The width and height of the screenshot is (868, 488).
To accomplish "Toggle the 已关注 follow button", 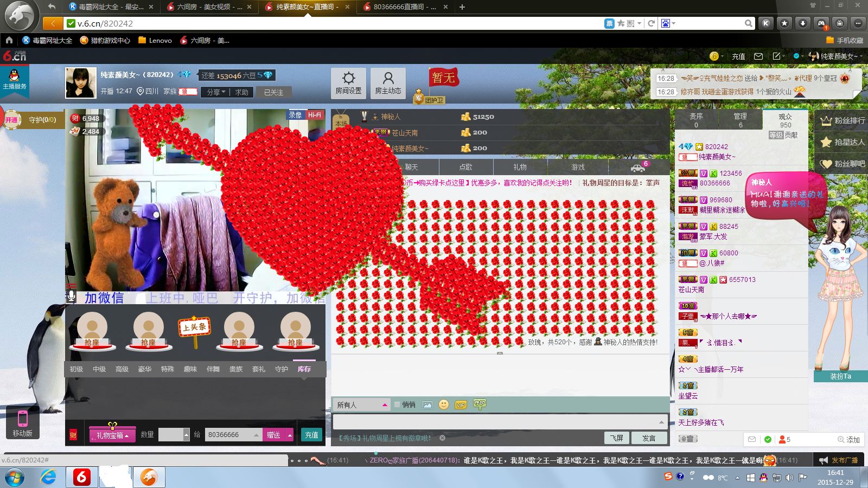I will click(273, 92).
